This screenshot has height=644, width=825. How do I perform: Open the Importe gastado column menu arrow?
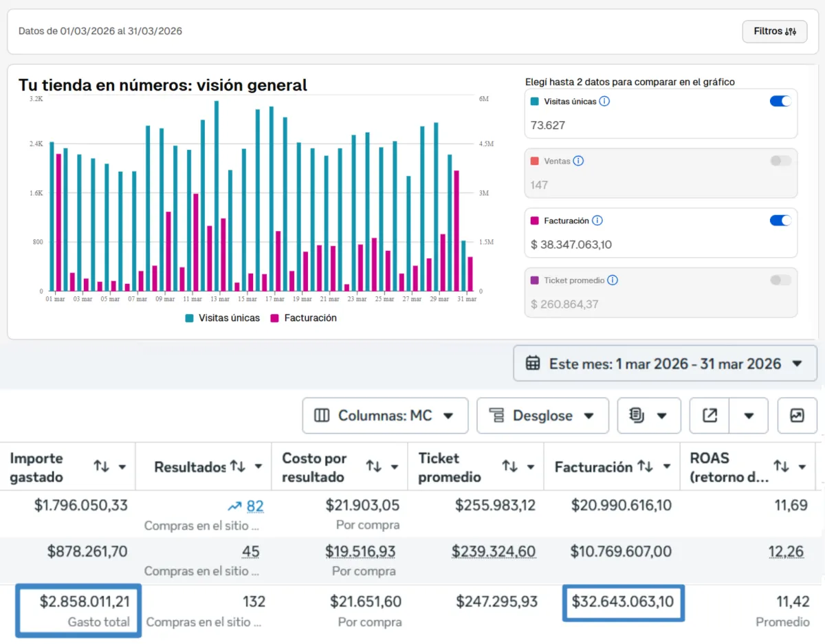coord(122,467)
